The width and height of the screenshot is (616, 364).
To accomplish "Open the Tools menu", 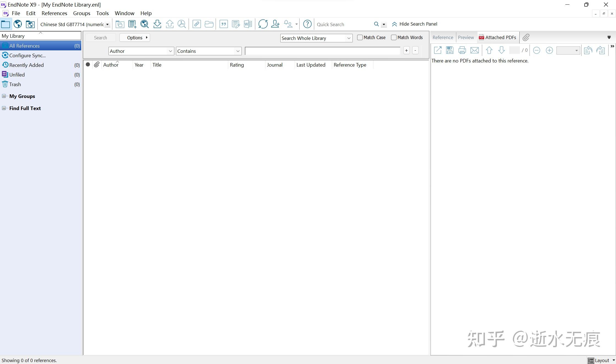I will 102,13.
